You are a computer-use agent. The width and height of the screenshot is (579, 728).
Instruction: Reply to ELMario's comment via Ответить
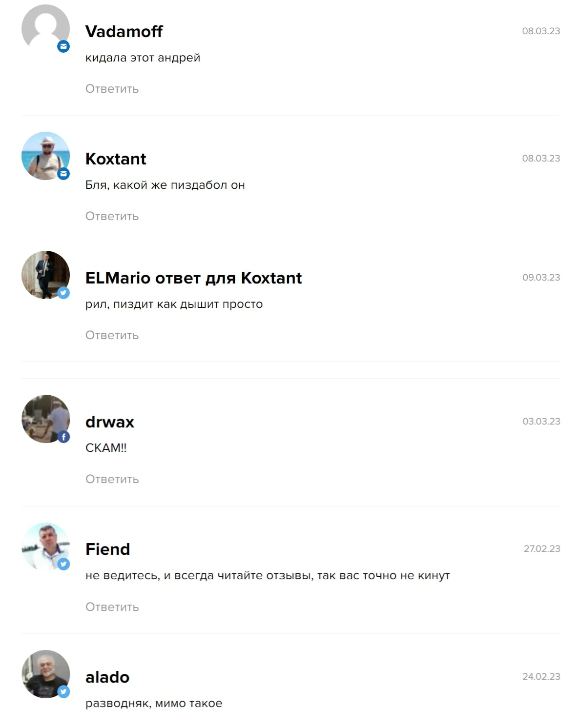click(x=112, y=335)
